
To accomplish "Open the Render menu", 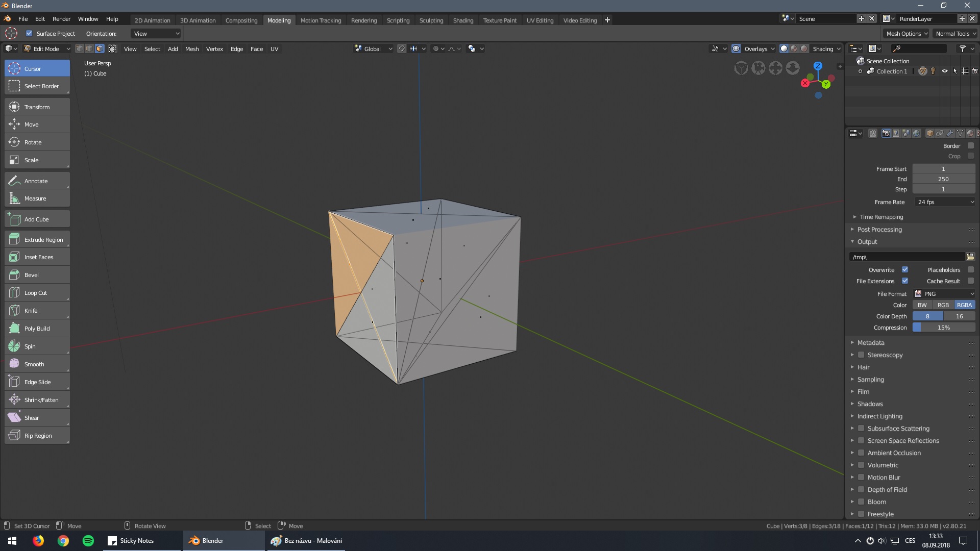I will 61,19.
